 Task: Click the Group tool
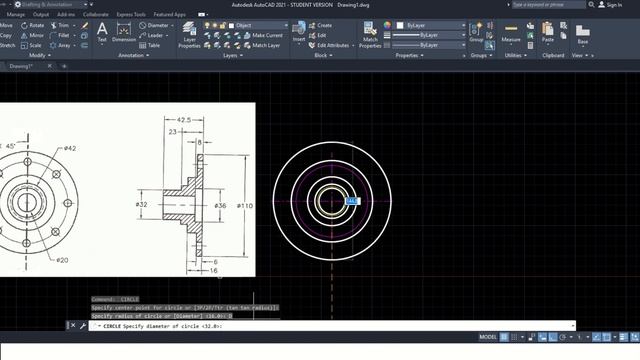tap(476, 33)
